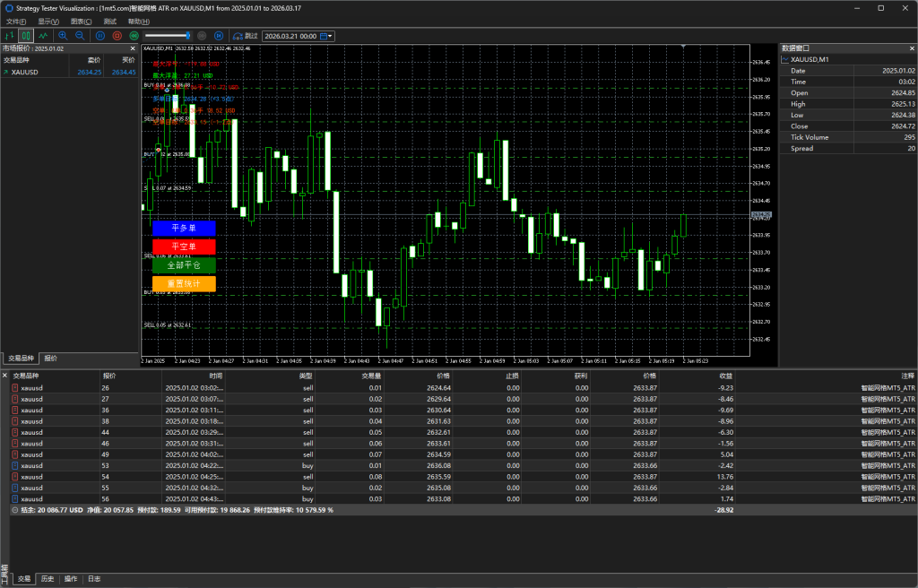Open the skip-to date calendar dropdown

[331, 36]
